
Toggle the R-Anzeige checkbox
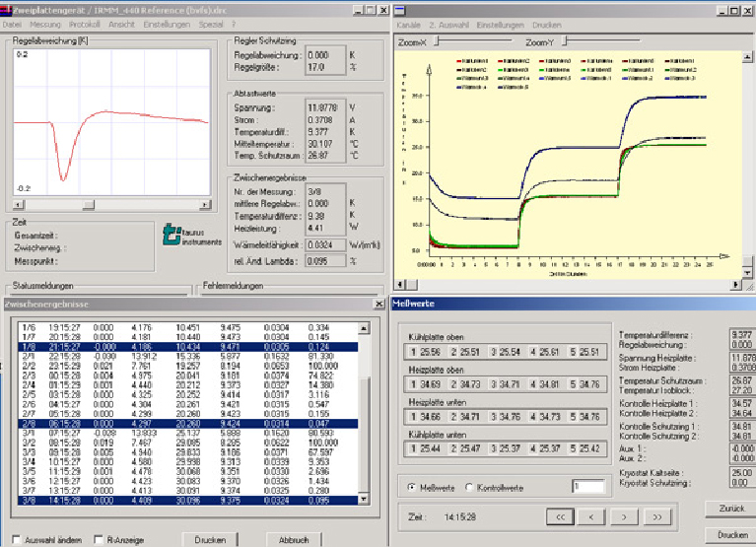pos(98,539)
